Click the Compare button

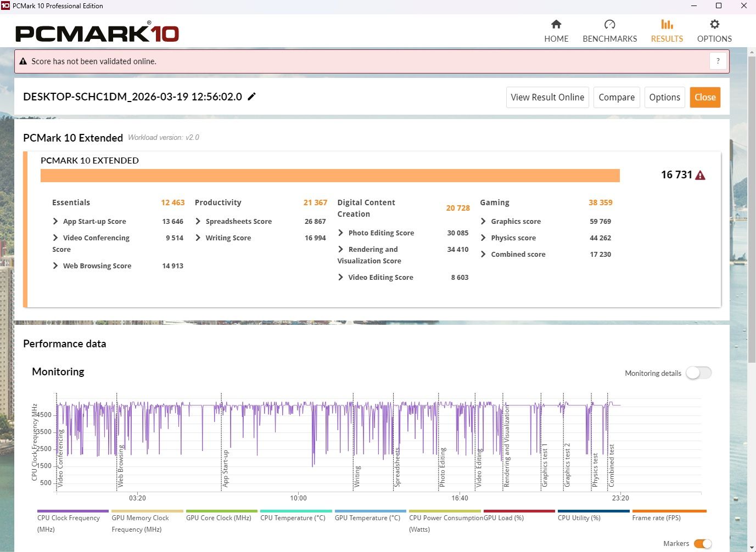[616, 97]
